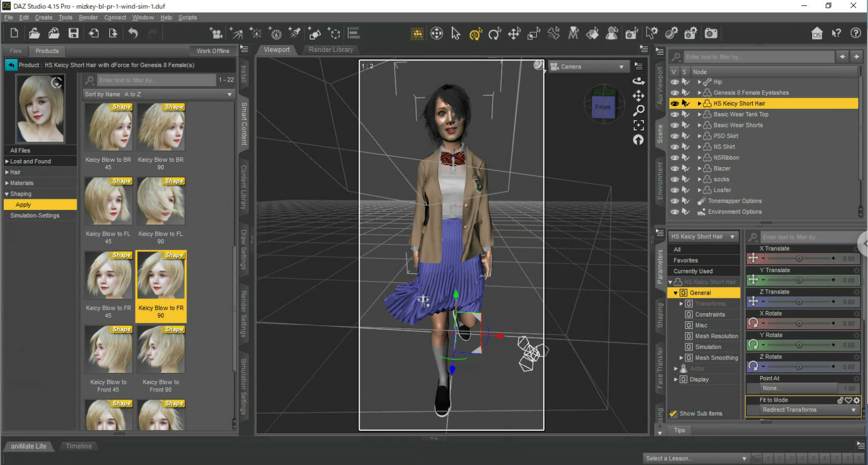The width and height of the screenshot is (868, 465).
Task: Uncheck Show Sub Items checkbox
Action: coord(673,414)
